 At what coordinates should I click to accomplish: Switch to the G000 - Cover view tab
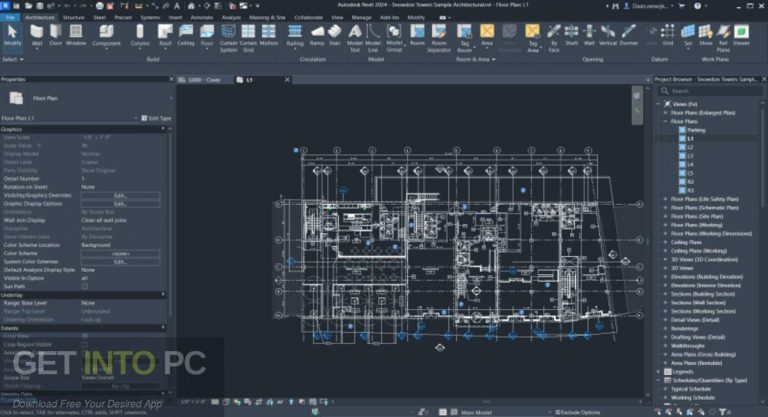point(205,79)
